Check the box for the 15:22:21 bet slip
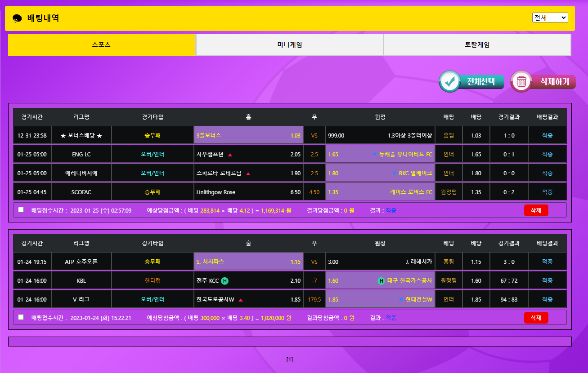 point(21,317)
